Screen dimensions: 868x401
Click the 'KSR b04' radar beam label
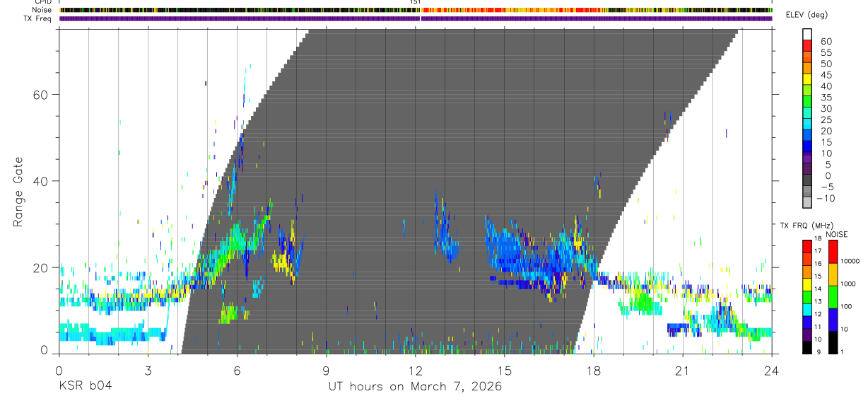[x=85, y=387]
